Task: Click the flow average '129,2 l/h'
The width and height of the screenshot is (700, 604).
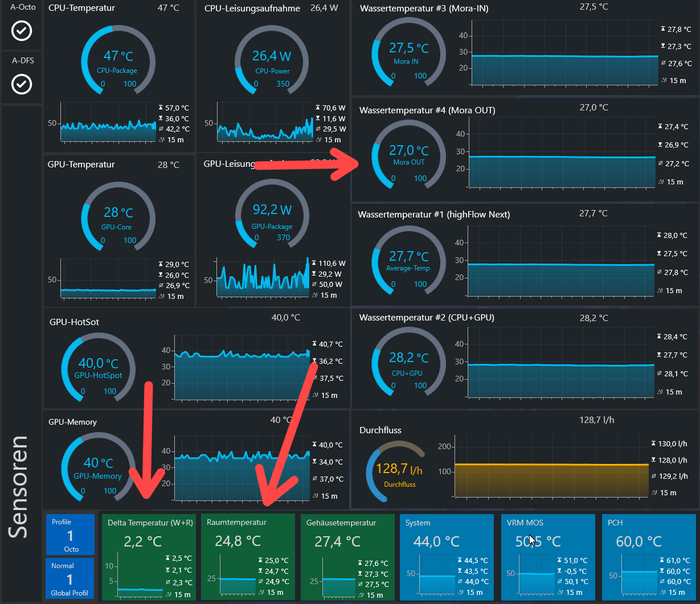Action: [674, 476]
